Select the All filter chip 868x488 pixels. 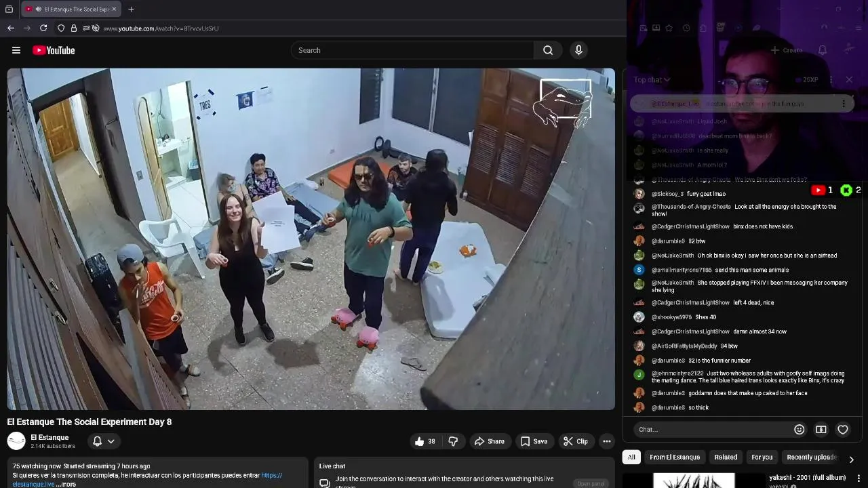point(631,457)
